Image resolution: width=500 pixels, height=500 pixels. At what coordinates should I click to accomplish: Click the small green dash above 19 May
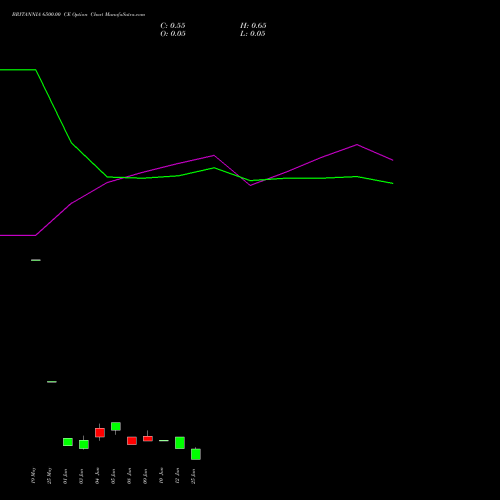click(36, 260)
